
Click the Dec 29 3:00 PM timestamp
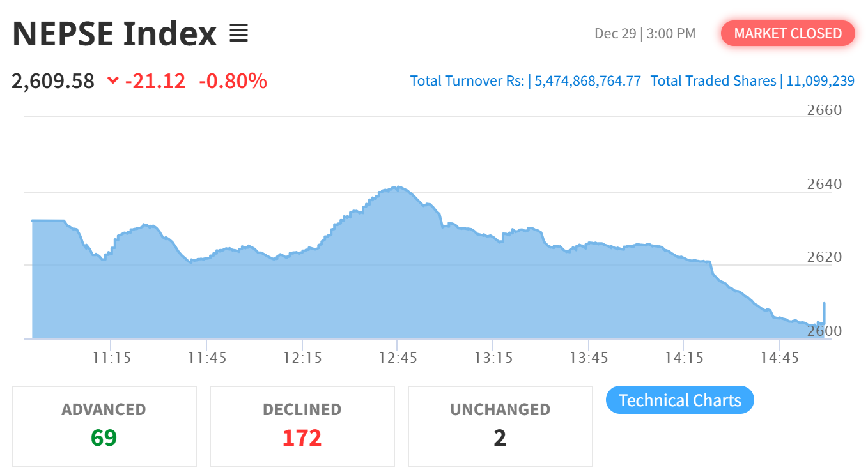(x=644, y=34)
